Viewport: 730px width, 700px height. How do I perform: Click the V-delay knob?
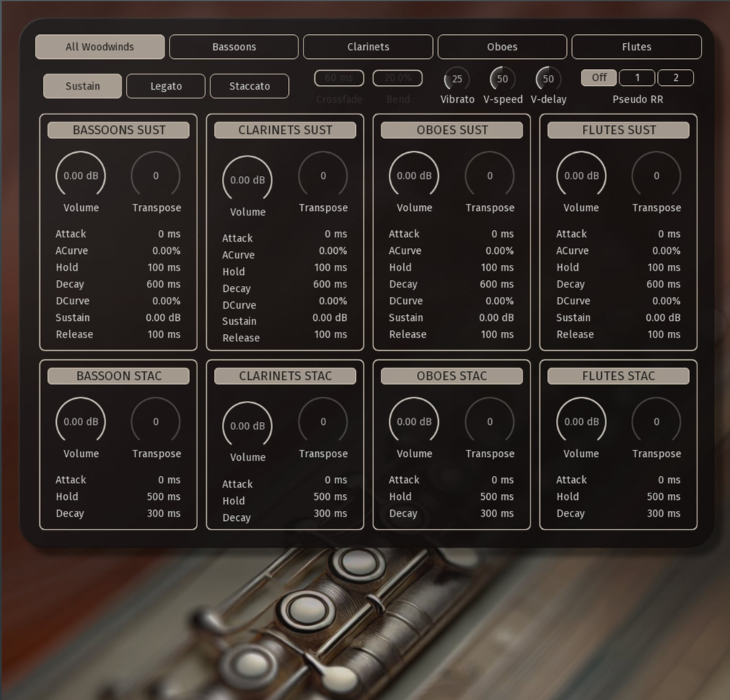tap(548, 79)
